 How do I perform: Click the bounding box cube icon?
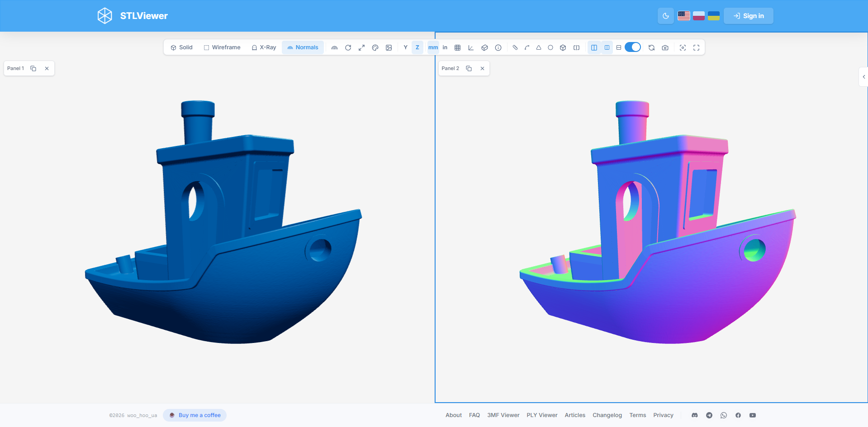coord(484,47)
